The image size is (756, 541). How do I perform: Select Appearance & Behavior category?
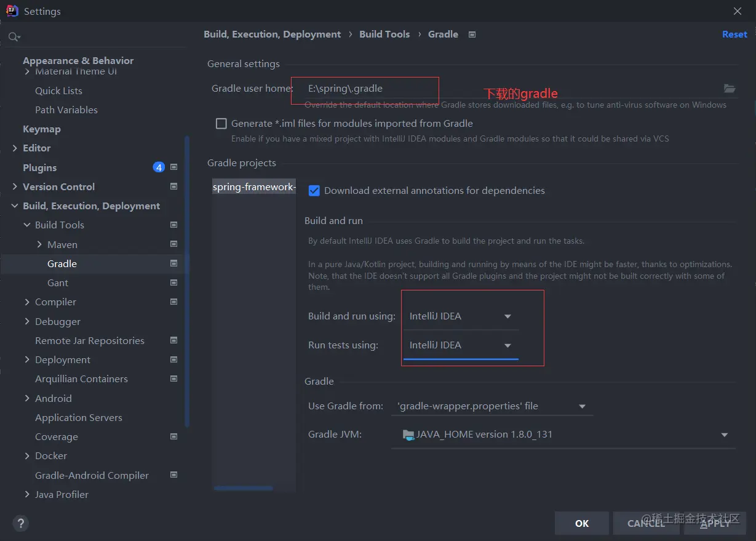click(78, 60)
